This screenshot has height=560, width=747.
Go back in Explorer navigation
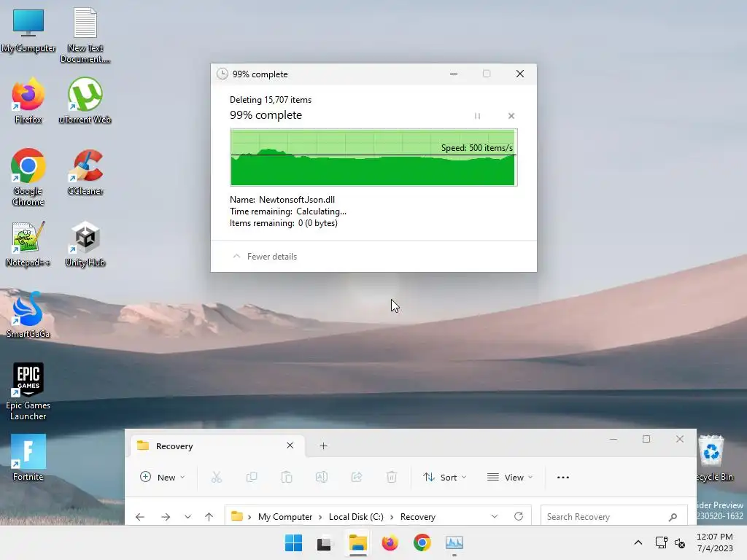tap(139, 517)
